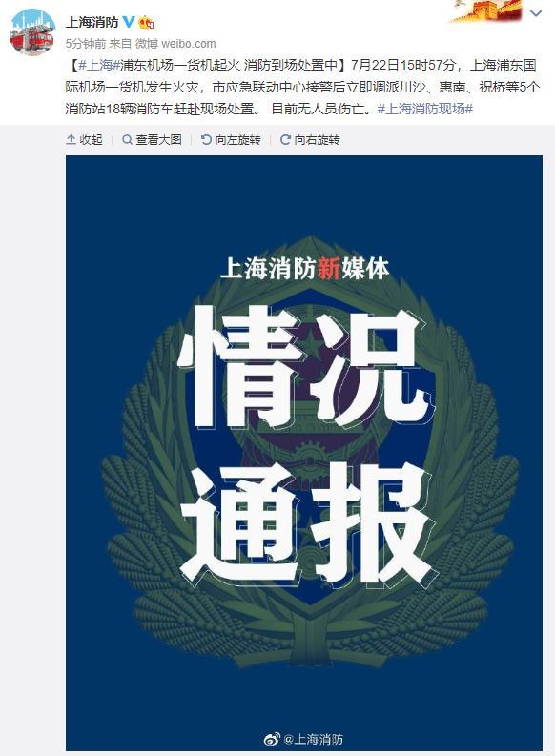Open the 上海消防 profile avatar
Image resolution: width=555 pixels, height=756 pixels.
click(32, 31)
